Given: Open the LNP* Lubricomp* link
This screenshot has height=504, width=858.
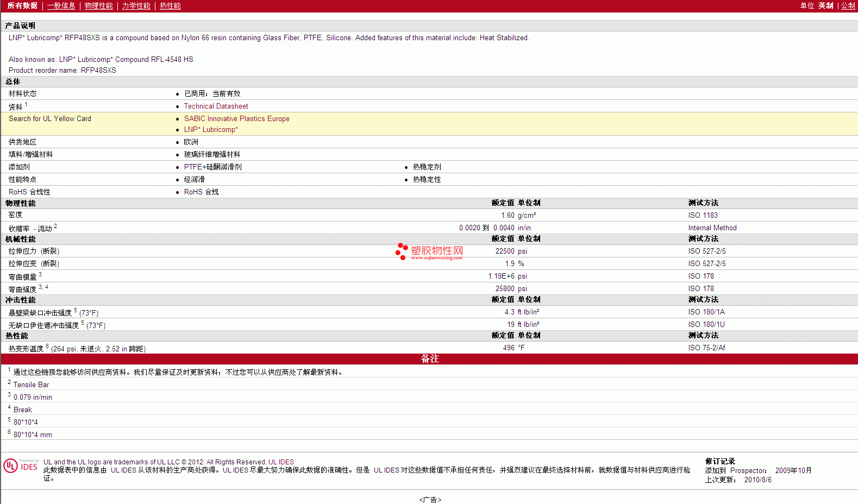Looking at the screenshot, I should tap(211, 130).
